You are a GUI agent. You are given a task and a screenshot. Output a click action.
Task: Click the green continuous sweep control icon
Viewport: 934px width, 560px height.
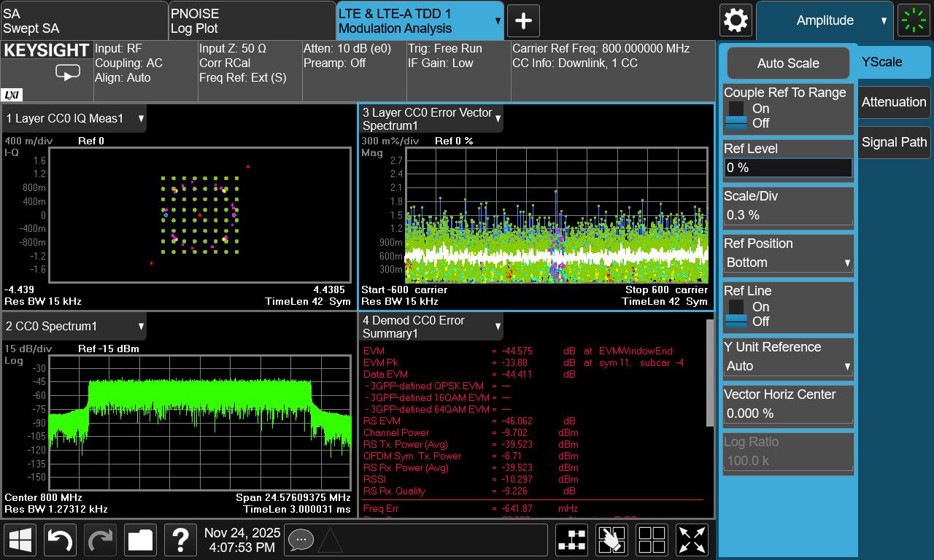pyautogui.click(x=914, y=20)
